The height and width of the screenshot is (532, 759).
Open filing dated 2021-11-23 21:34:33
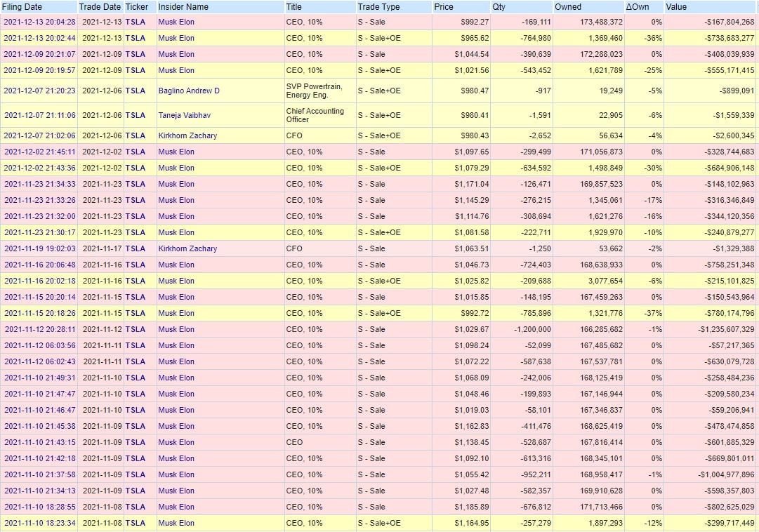40,184
